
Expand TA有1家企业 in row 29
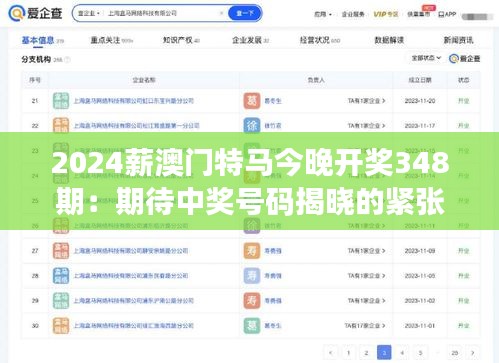coord(367,301)
